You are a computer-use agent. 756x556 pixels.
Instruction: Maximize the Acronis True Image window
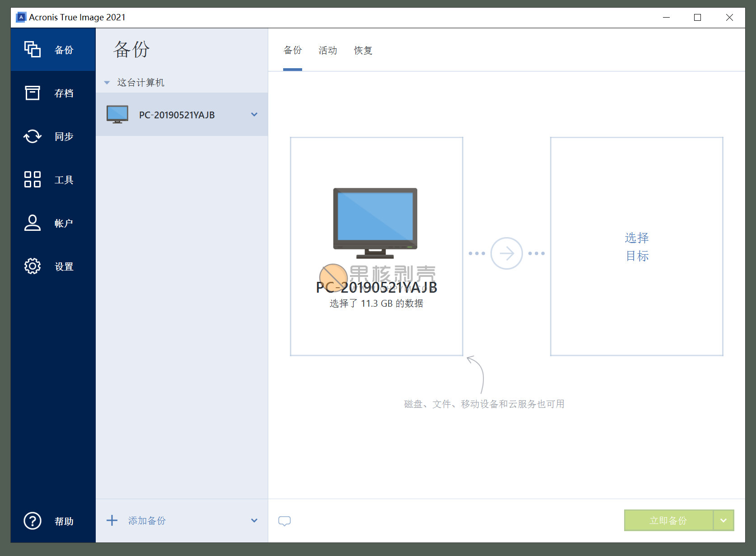698,17
